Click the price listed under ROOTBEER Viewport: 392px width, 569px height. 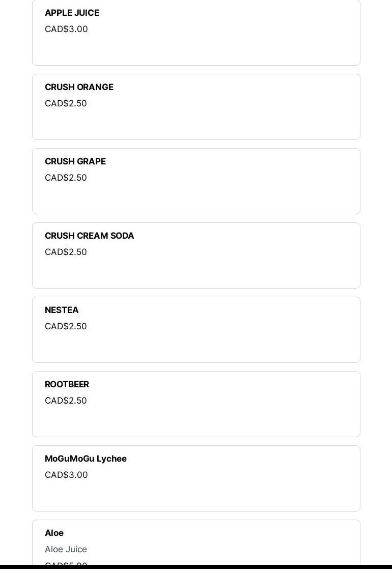coord(66,401)
